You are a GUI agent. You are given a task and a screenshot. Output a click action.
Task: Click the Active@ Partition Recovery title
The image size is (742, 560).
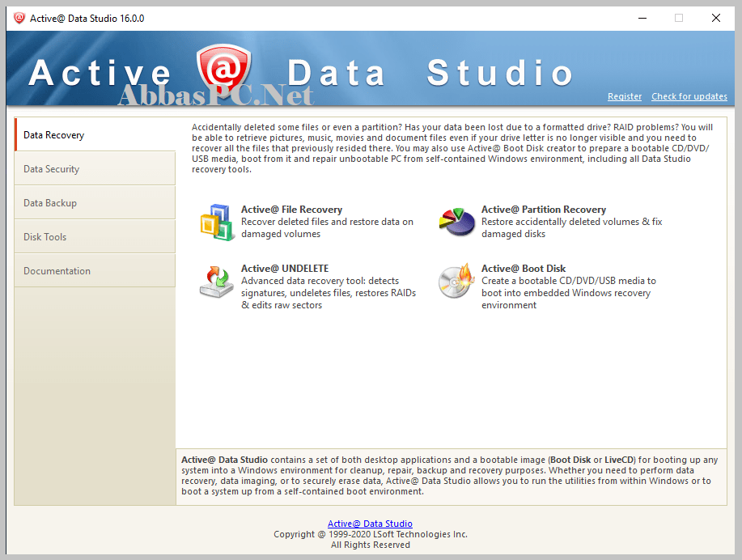click(544, 210)
